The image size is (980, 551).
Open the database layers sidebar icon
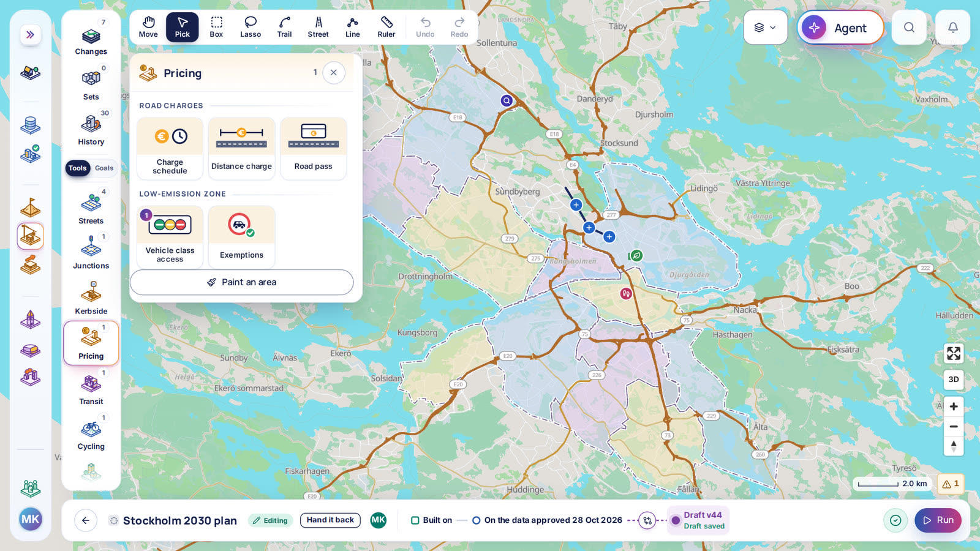click(x=30, y=126)
